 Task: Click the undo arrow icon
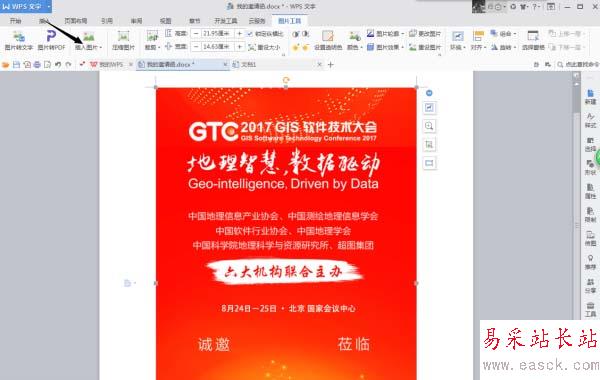coord(58,65)
